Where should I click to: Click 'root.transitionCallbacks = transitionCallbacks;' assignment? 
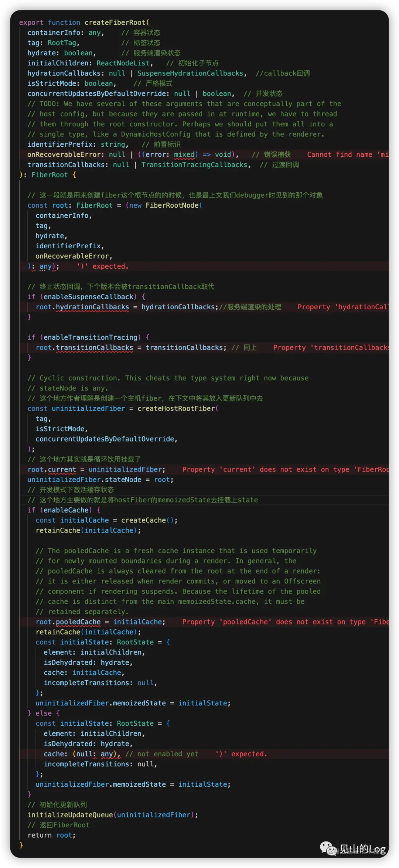point(131,348)
